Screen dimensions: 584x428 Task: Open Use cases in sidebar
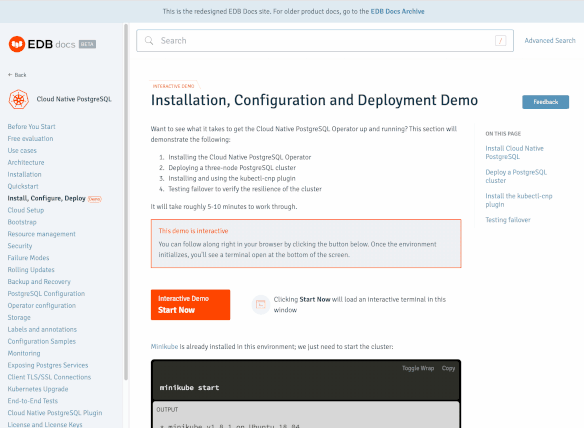tap(22, 150)
